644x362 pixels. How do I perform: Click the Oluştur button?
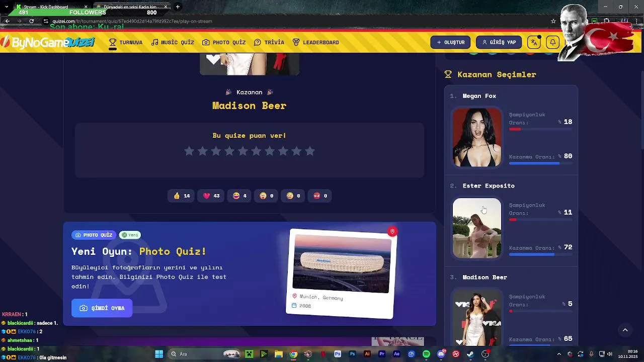(450, 42)
